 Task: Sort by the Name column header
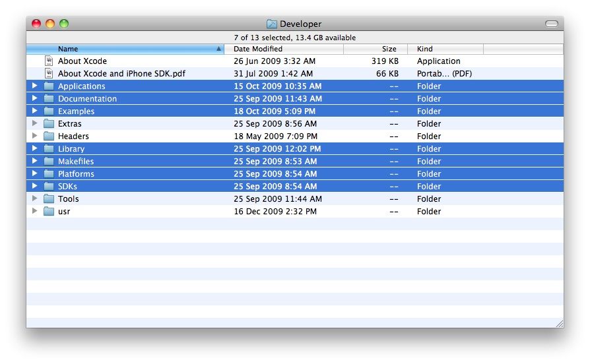(x=125, y=49)
